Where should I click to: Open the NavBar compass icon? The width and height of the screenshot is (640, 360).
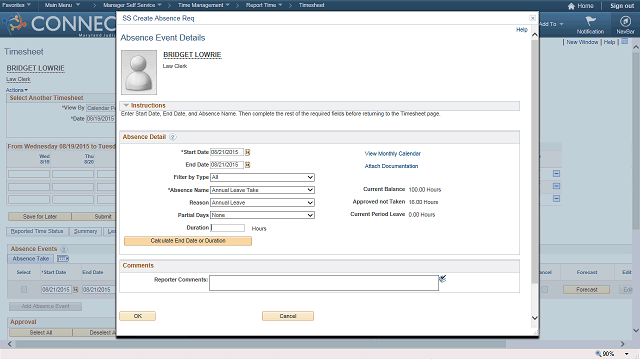pyautogui.click(x=625, y=21)
